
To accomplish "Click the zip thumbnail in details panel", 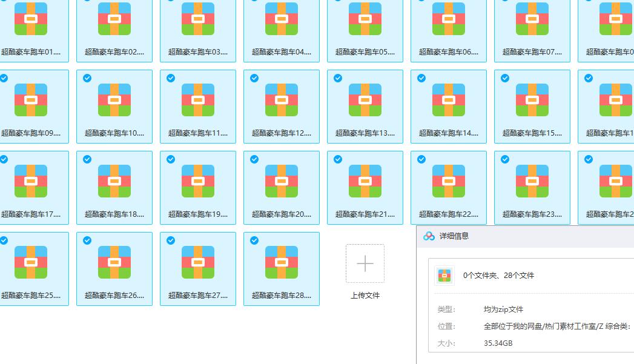I will [444, 276].
